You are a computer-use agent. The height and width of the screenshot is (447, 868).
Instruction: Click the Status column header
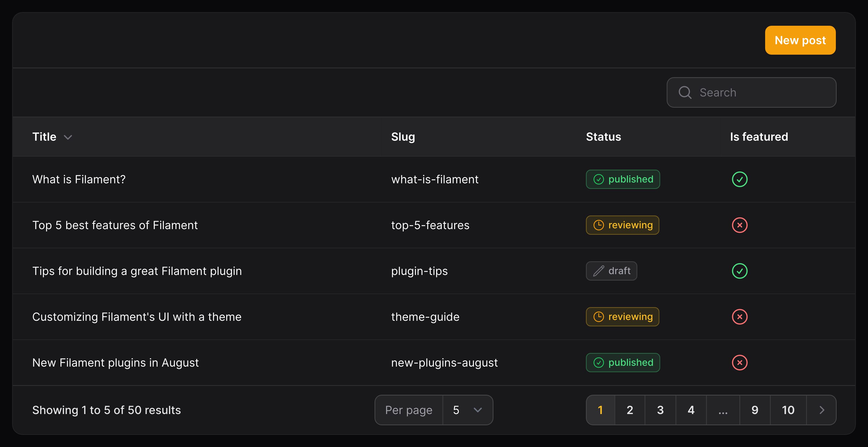pyautogui.click(x=603, y=137)
